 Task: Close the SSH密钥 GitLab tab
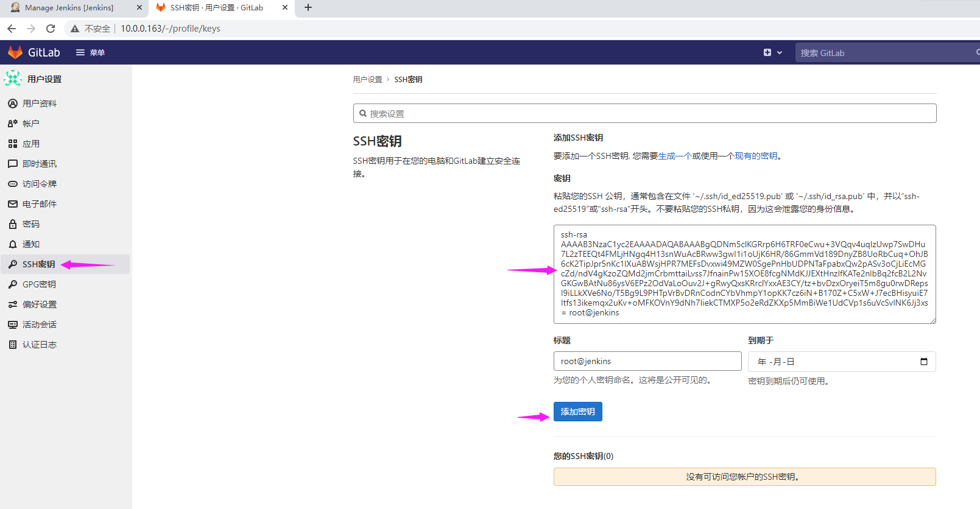(285, 8)
